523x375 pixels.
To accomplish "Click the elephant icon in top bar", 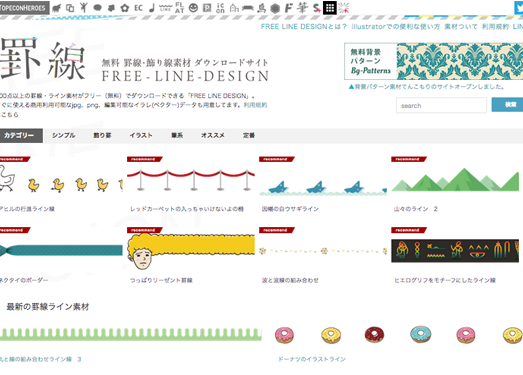I will coord(57,8).
